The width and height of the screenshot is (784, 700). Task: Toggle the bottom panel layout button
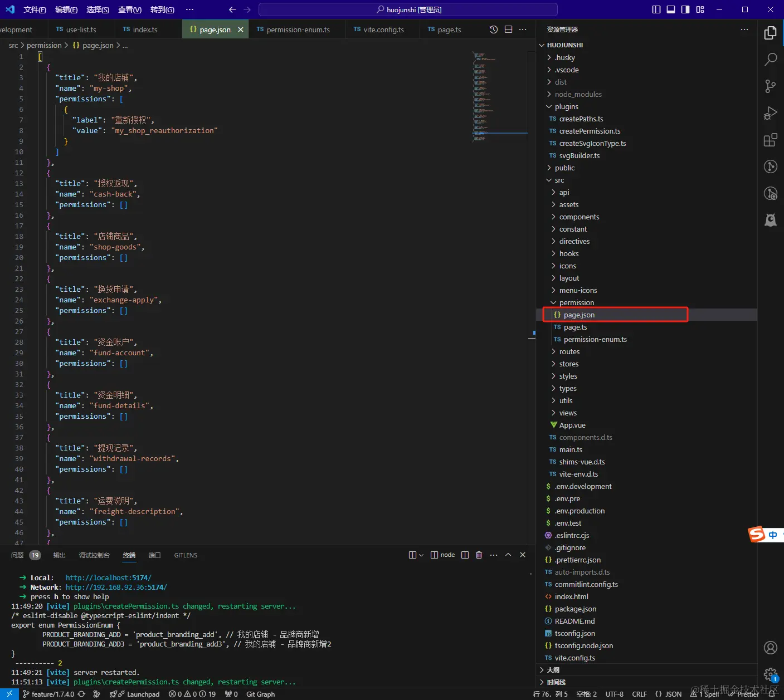[671, 9]
